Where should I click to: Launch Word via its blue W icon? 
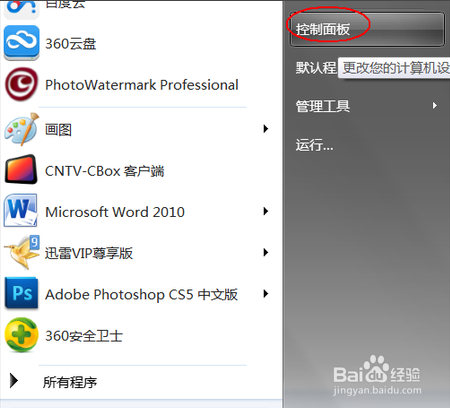[21, 211]
